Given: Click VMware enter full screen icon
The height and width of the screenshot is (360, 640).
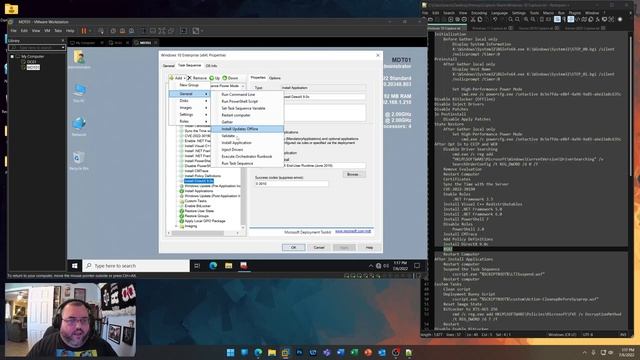Looking at the screenshot, I should 162,31.
